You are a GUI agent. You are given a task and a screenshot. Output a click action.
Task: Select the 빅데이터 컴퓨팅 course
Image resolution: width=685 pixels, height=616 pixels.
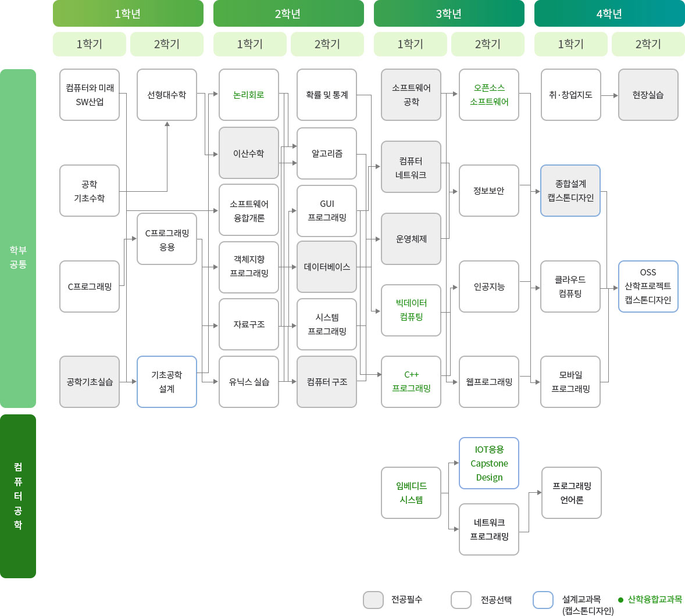coord(411,310)
